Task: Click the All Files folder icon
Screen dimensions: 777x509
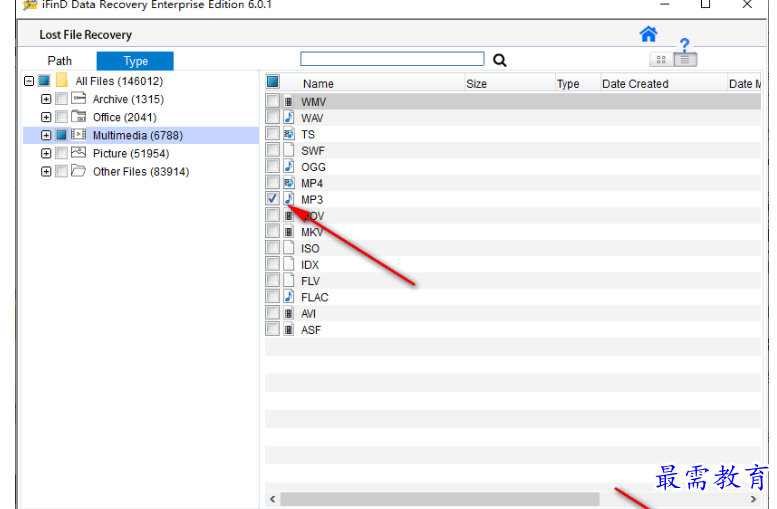Action: click(62, 80)
